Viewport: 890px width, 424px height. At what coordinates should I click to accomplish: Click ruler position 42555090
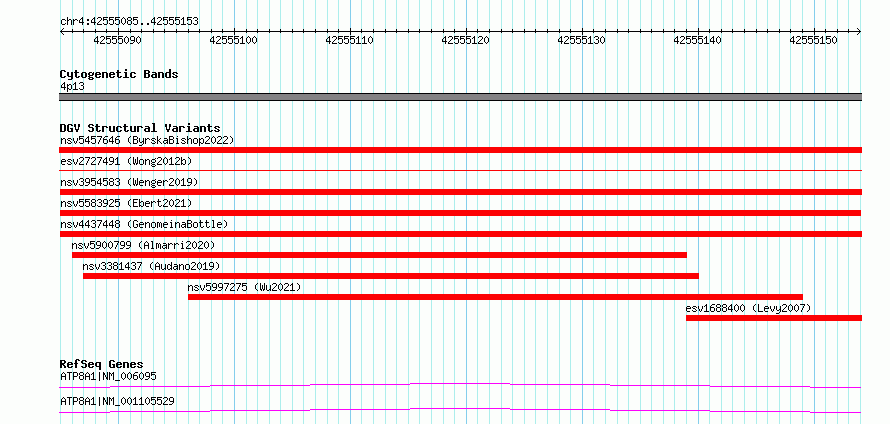[118, 40]
